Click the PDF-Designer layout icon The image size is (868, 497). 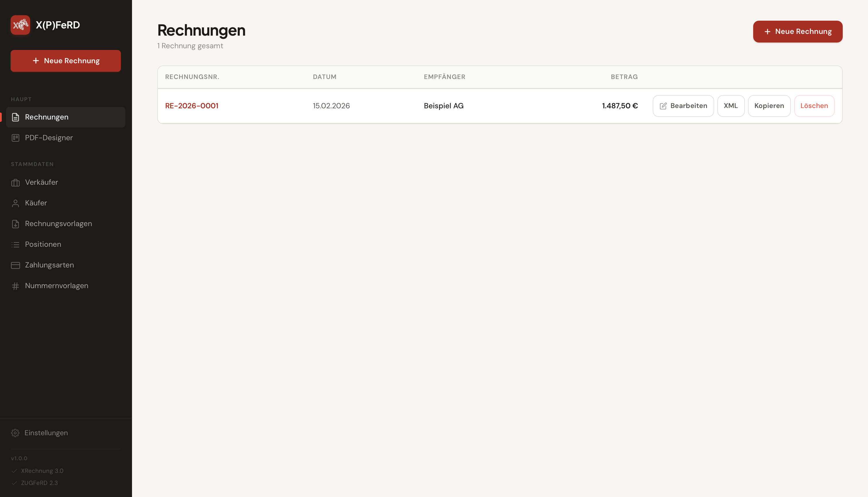tap(15, 138)
